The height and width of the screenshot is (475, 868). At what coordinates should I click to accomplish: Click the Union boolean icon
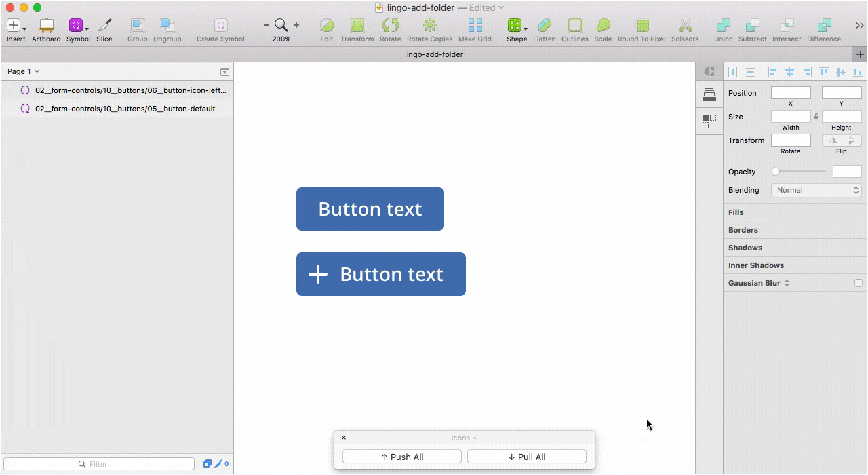tap(724, 26)
